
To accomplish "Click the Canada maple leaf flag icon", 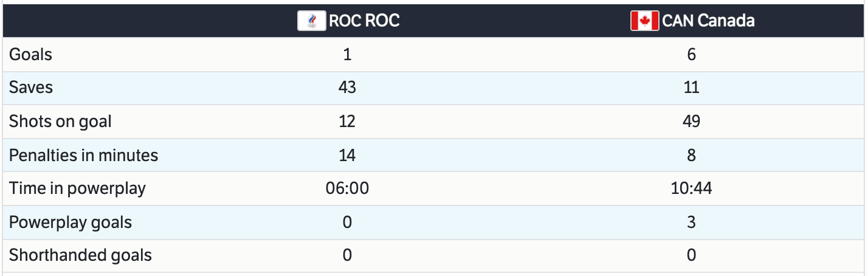I will tap(644, 21).
